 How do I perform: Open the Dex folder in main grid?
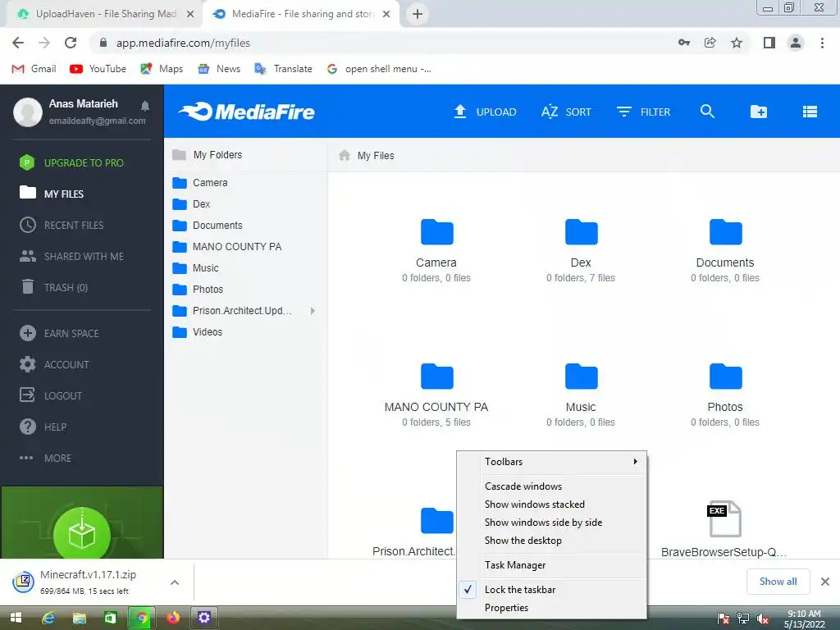pyautogui.click(x=581, y=232)
